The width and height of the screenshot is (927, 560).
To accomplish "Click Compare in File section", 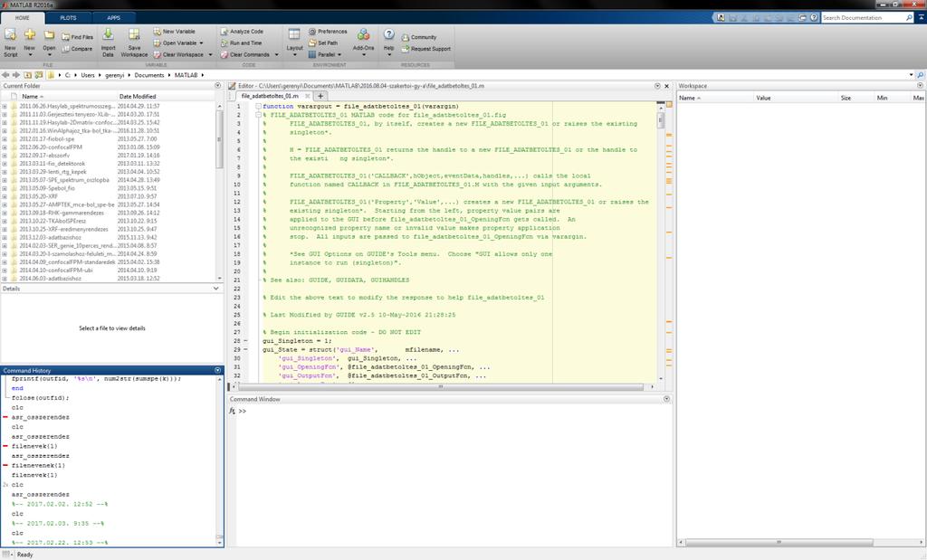I will pos(78,49).
